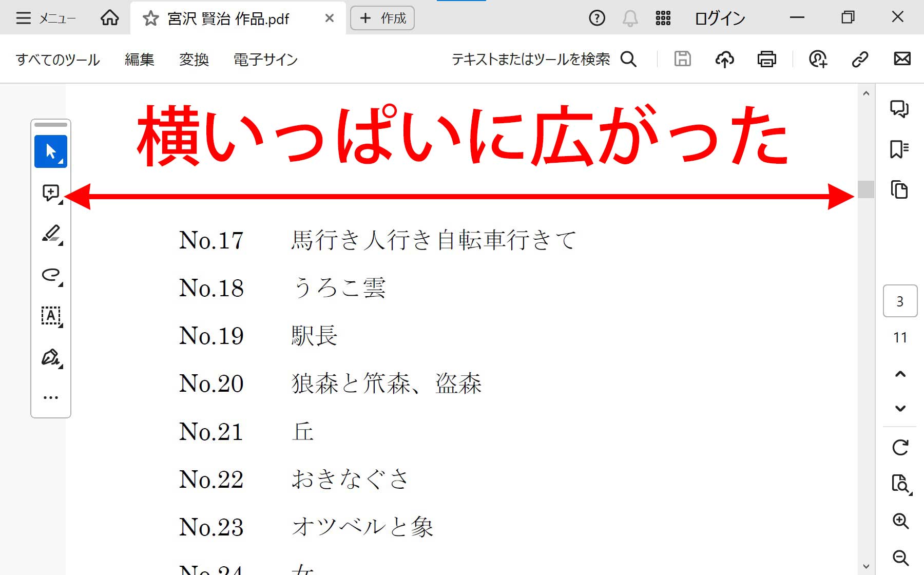Screen dimensions: 924x575
Task: Open the help question mark icon
Action: tap(596, 18)
